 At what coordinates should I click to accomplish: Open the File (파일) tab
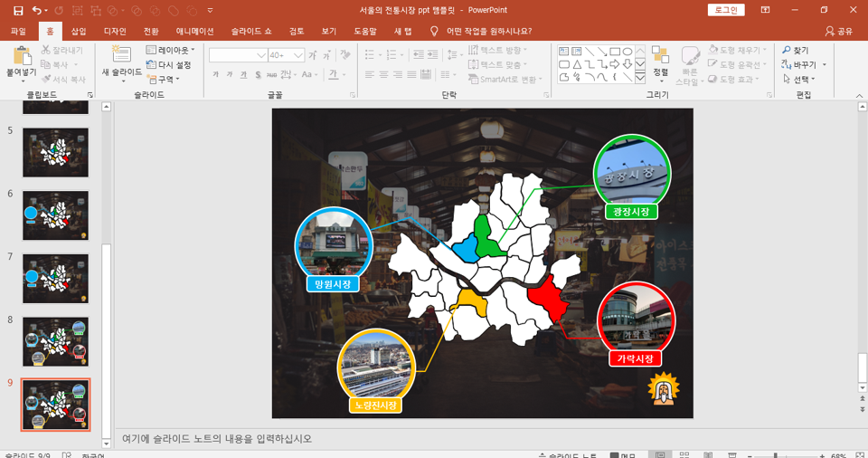pyautogui.click(x=18, y=31)
